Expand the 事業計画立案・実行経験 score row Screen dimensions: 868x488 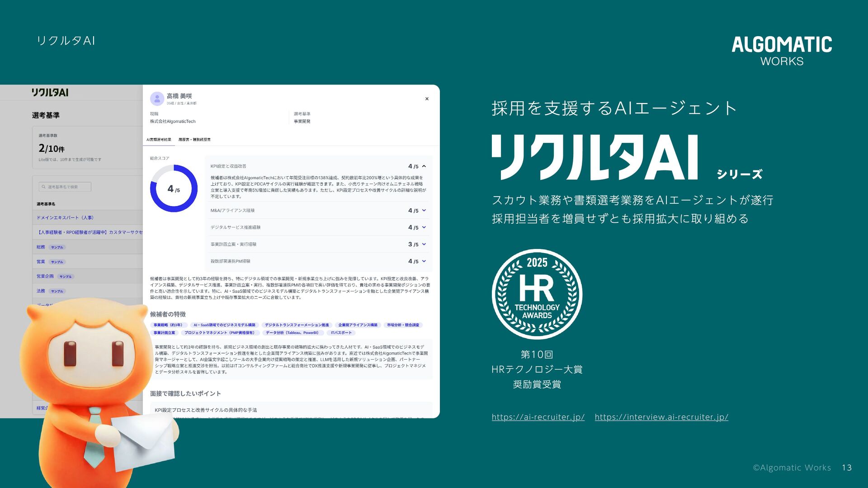pos(424,244)
